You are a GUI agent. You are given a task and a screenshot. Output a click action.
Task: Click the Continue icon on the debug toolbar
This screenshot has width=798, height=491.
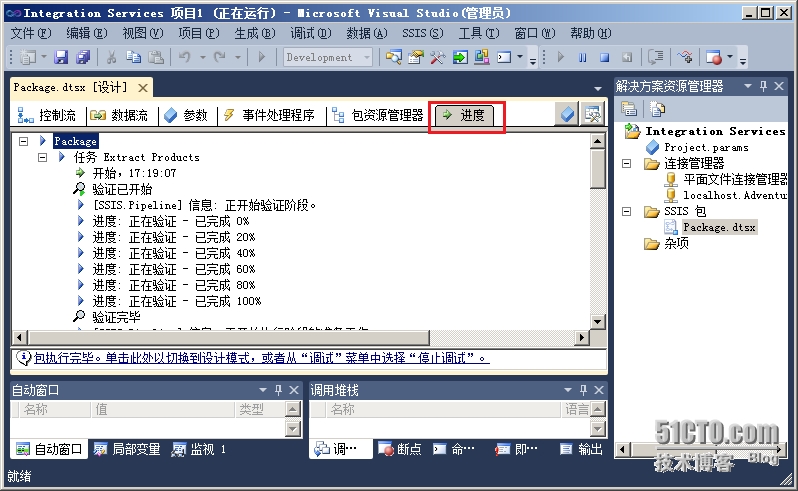tap(560, 57)
